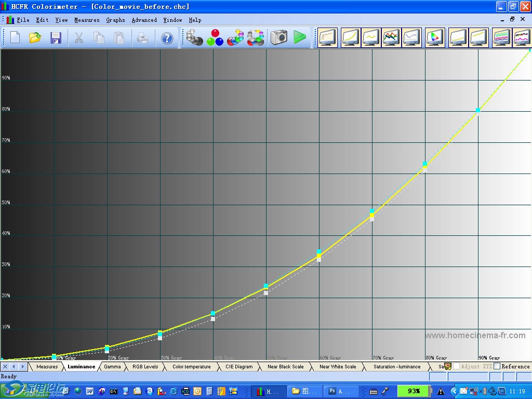Toggle the Reference checkbox
Screen dimensions: 532x399
pyautogui.click(x=497, y=366)
